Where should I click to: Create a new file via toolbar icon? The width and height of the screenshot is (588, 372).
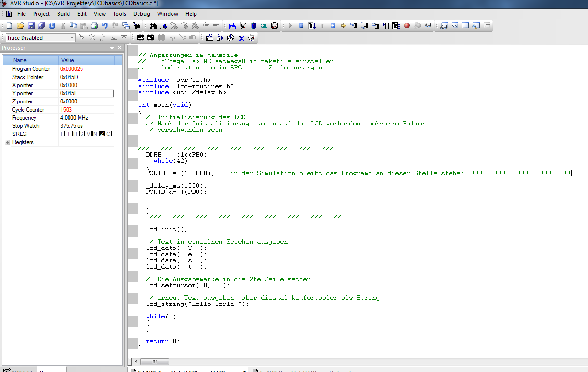tap(9, 25)
